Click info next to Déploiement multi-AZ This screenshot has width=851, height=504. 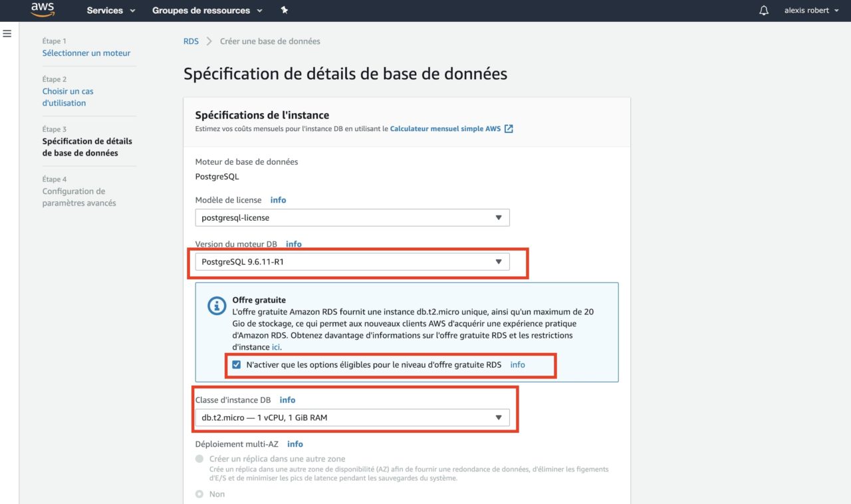click(295, 444)
